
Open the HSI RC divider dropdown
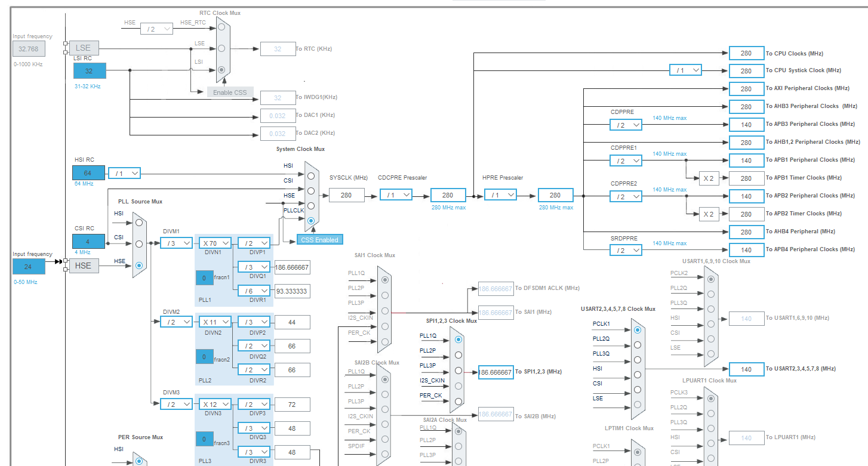[124, 172]
